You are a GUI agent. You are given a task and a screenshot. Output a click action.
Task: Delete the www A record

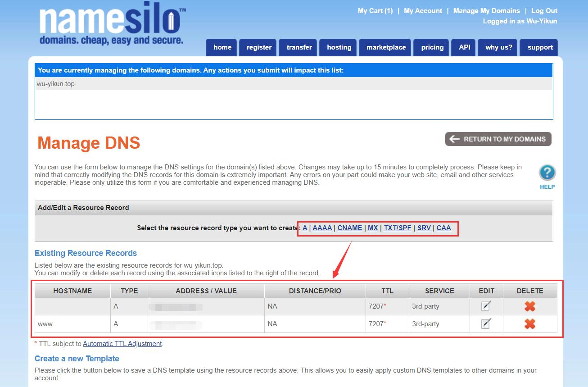pyautogui.click(x=530, y=324)
